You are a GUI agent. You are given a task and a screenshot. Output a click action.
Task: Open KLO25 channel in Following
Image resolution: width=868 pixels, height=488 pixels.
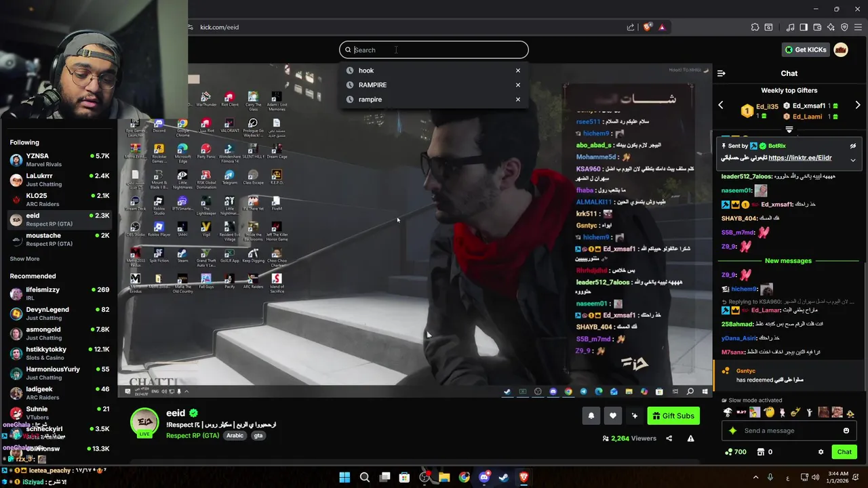tap(60, 199)
